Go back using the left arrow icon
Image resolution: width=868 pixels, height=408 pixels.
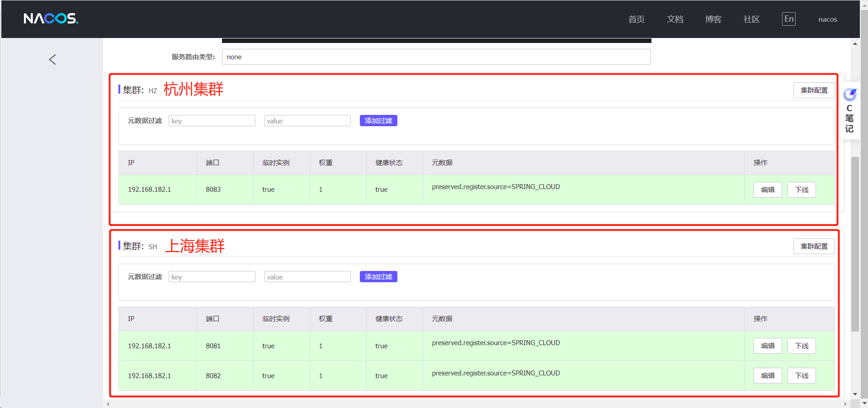(x=52, y=60)
